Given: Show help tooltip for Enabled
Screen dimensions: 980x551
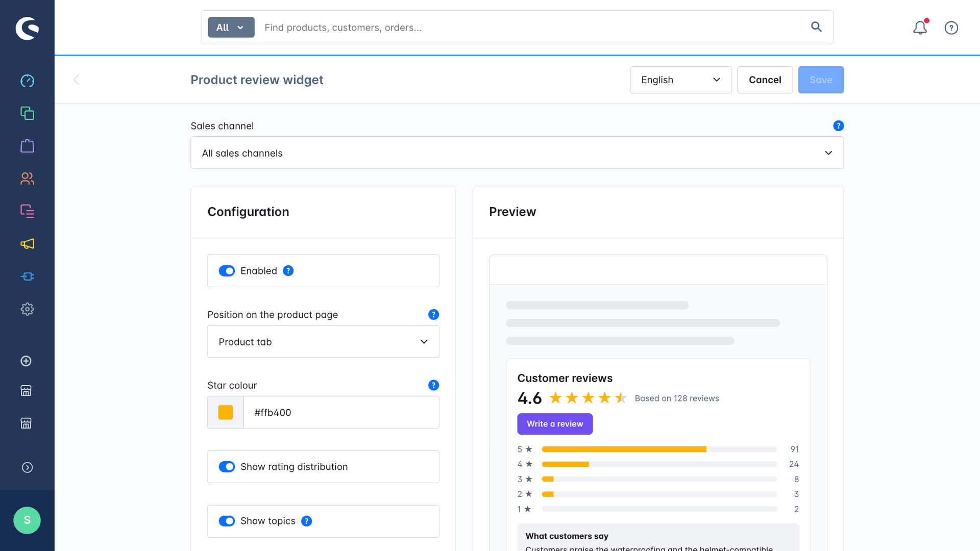Looking at the screenshot, I should [288, 271].
